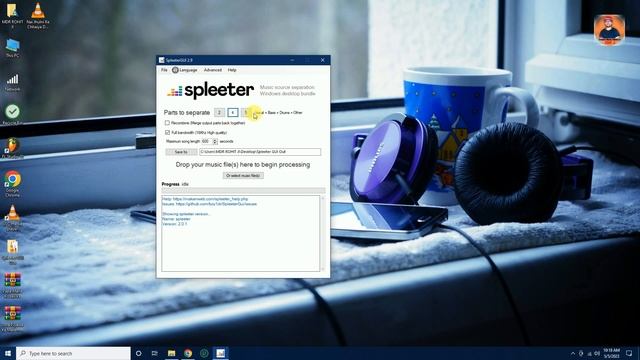Open Task View from the taskbar

155,353
